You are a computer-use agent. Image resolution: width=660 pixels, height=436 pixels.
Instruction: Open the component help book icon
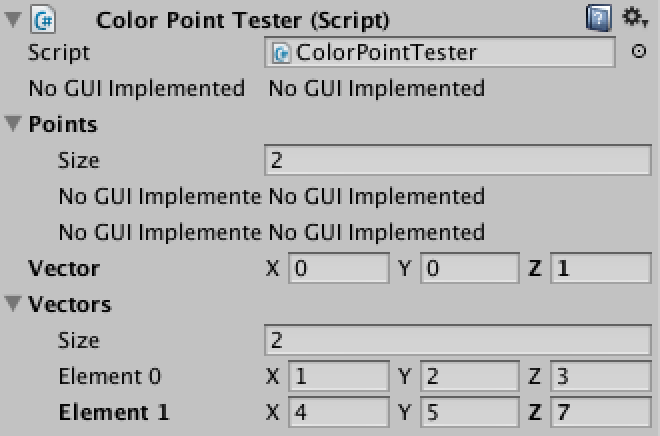[x=599, y=18]
